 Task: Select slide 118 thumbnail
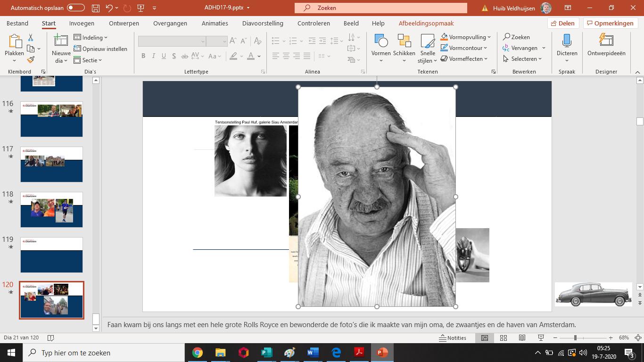(x=51, y=210)
